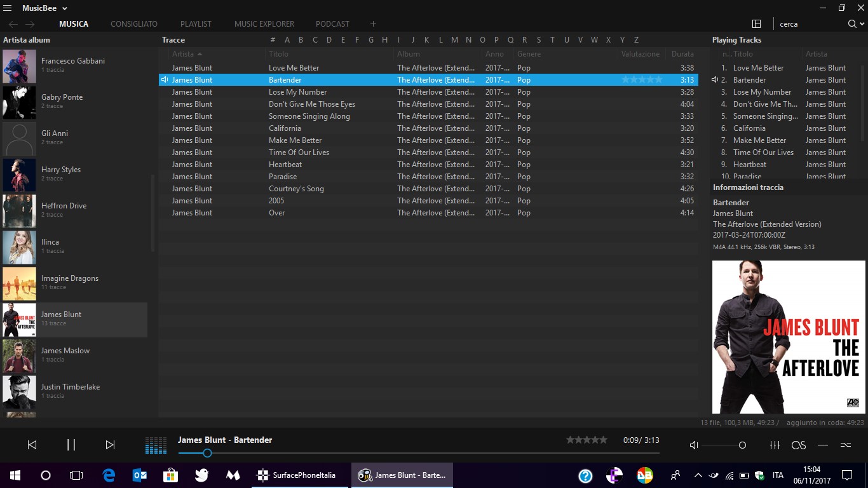
Task: Click the playback progress slider handle
Action: tap(207, 453)
